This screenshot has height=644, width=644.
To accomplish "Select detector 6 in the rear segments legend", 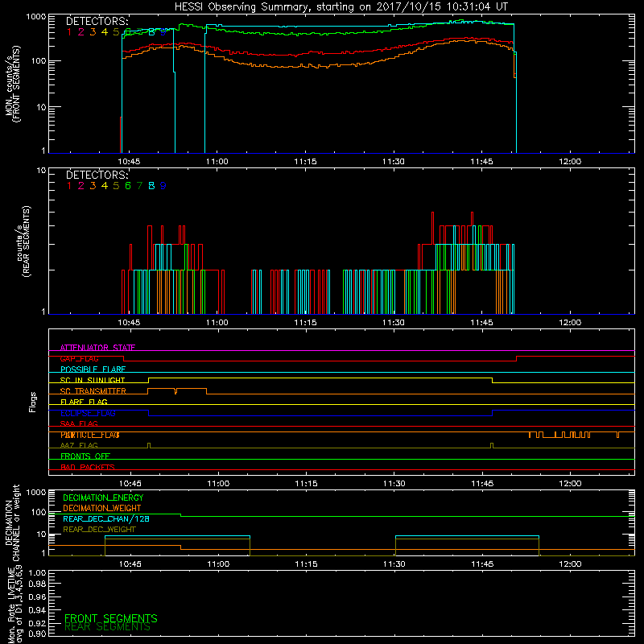I will (x=128, y=186).
